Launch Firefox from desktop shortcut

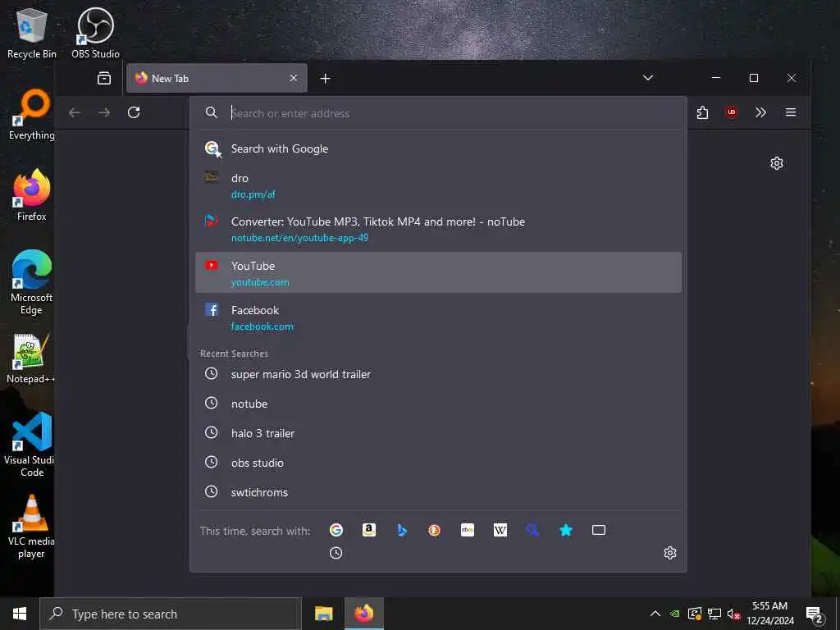32,195
